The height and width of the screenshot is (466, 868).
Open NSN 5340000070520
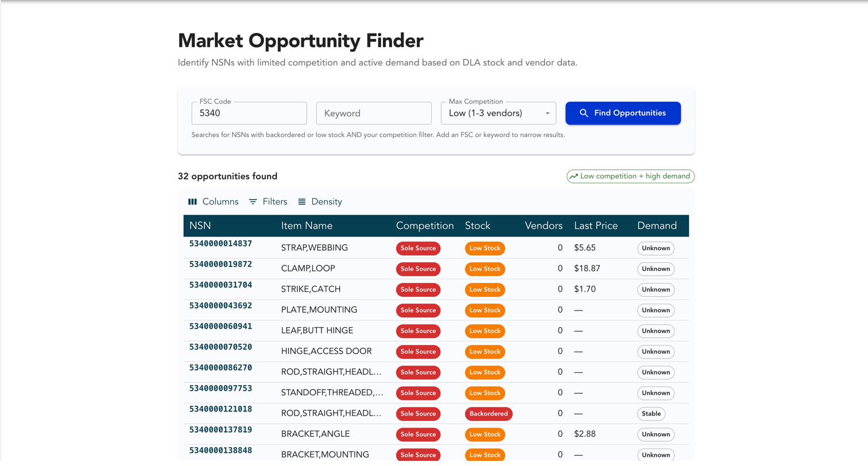click(220, 347)
